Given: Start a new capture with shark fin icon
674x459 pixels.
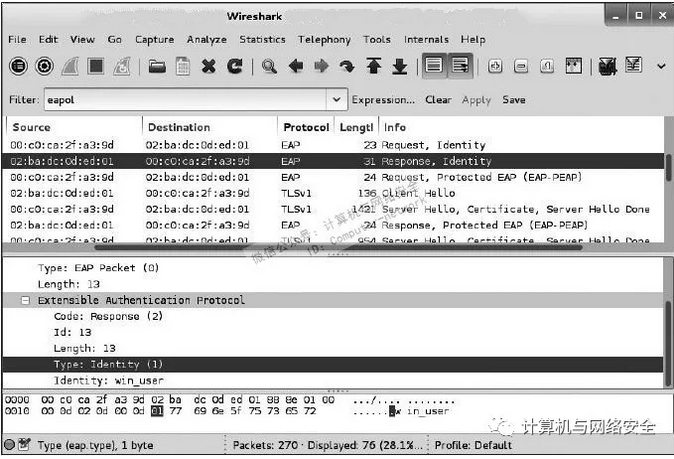Looking at the screenshot, I should [x=70, y=66].
